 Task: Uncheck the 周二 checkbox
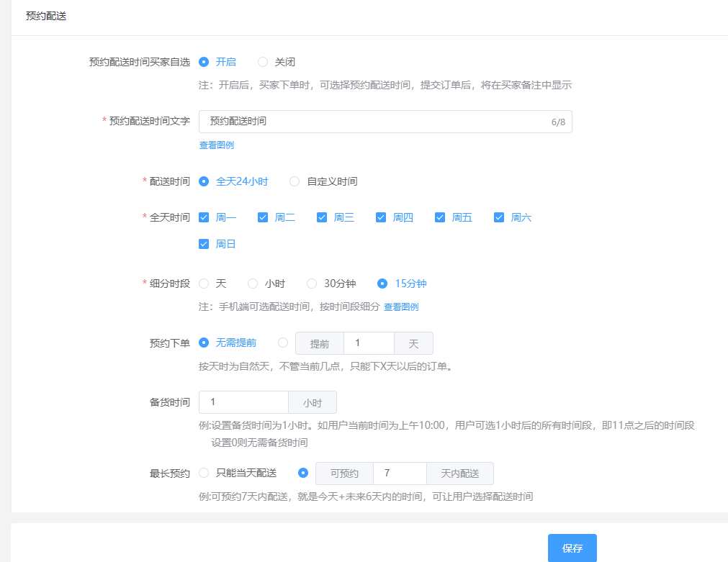263,217
